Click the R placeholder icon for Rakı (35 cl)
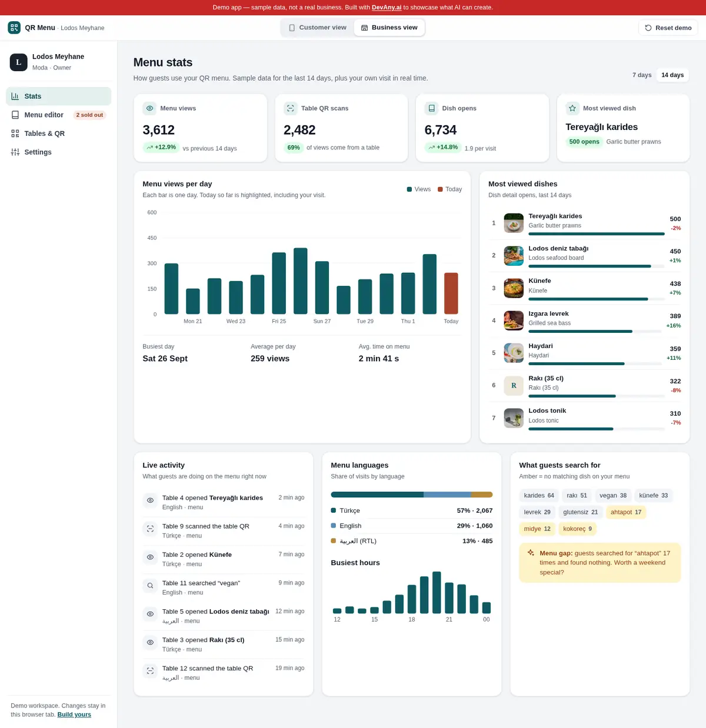 point(514,385)
